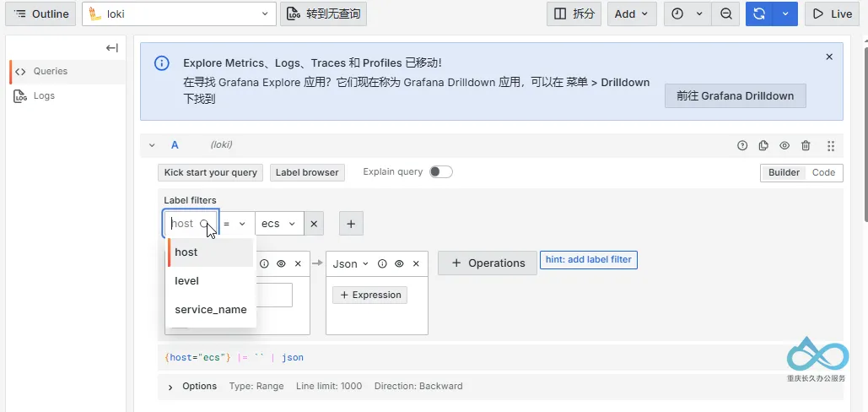Open the = operator dropdown

(x=236, y=224)
